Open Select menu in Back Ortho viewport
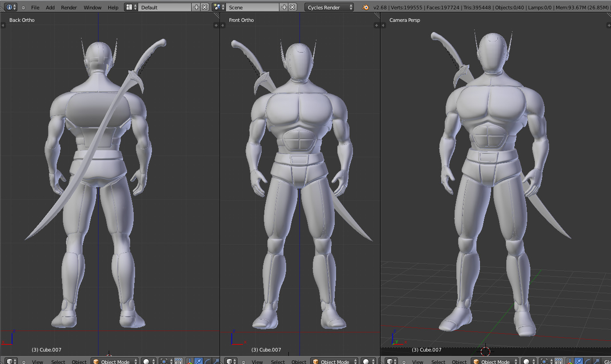611x364 pixels. [x=58, y=362]
